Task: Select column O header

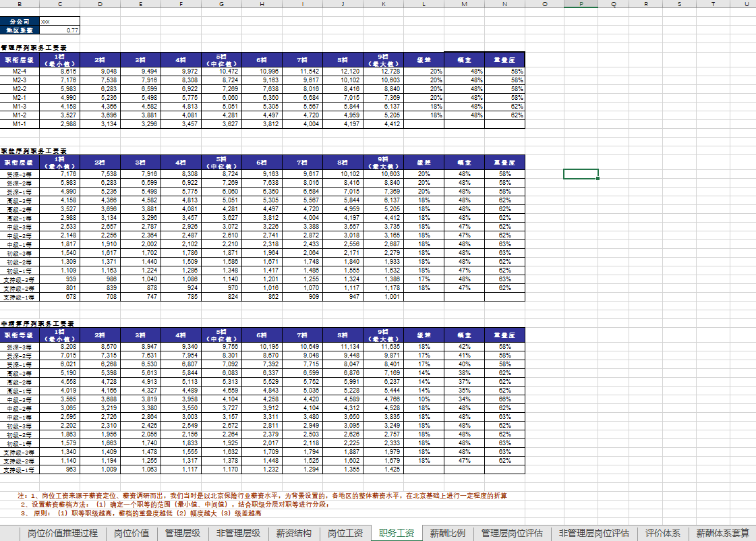Action: (x=545, y=4)
